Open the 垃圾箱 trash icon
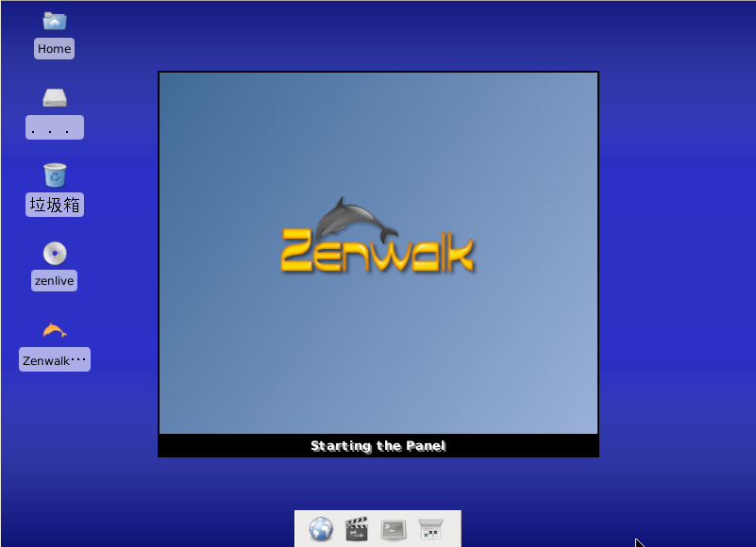 [54, 175]
